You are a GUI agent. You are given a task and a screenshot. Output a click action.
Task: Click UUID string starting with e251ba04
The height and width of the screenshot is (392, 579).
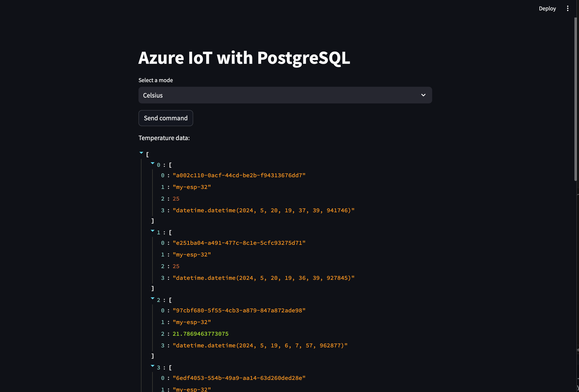239,243
